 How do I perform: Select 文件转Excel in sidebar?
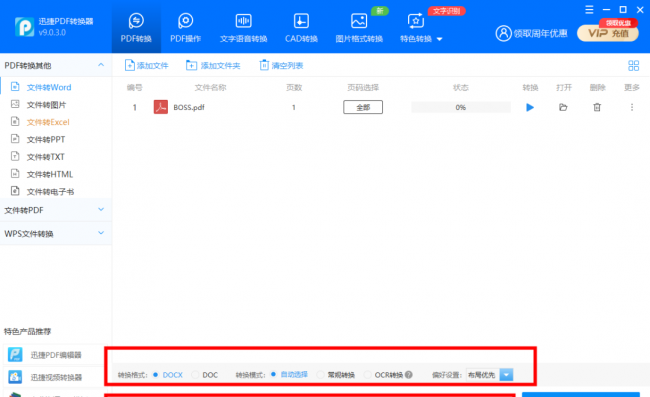[x=48, y=122]
